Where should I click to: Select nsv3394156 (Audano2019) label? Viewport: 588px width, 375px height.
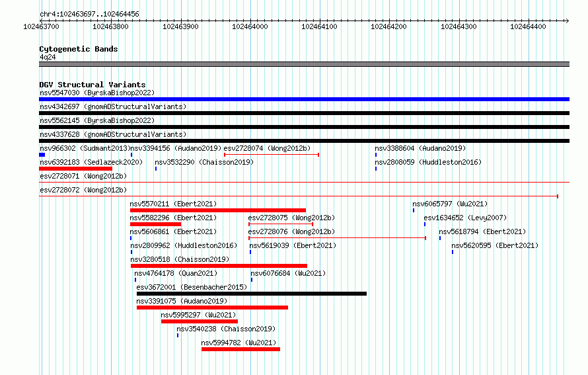point(176,148)
